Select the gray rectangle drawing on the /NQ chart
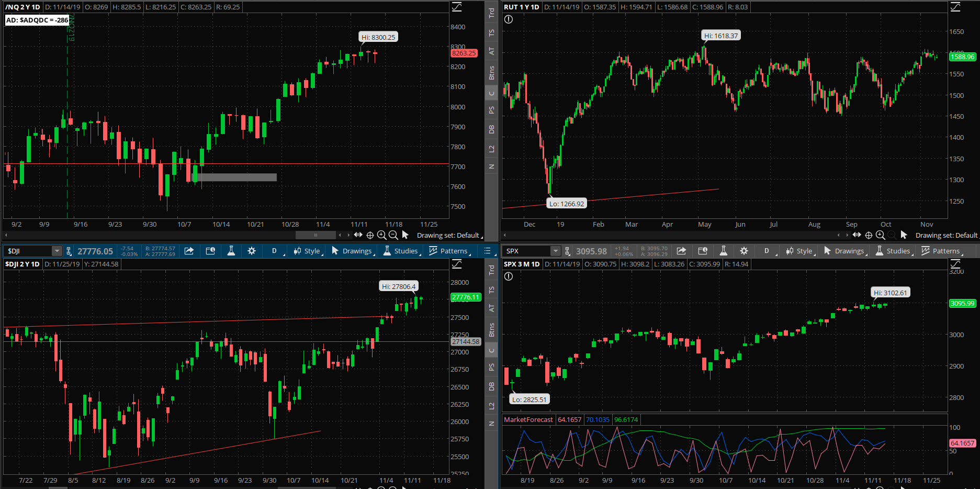The height and width of the screenshot is (489, 980). click(x=235, y=177)
